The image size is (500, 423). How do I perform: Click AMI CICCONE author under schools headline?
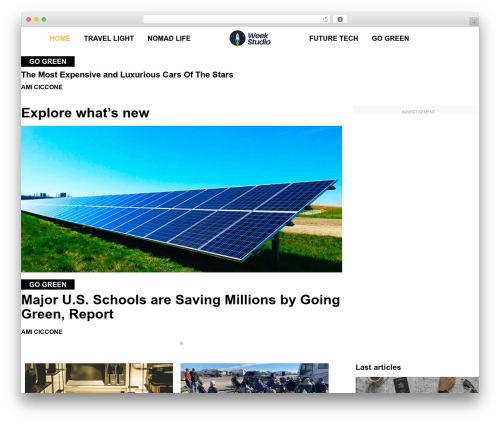(x=42, y=332)
